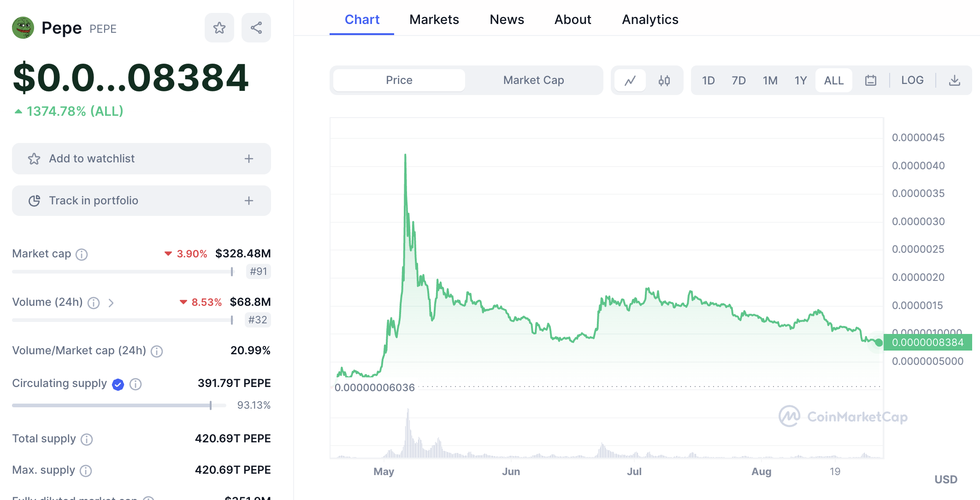This screenshot has height=500, width=980.
Task: Click Track in portfolio button
Action: point(142,201)
